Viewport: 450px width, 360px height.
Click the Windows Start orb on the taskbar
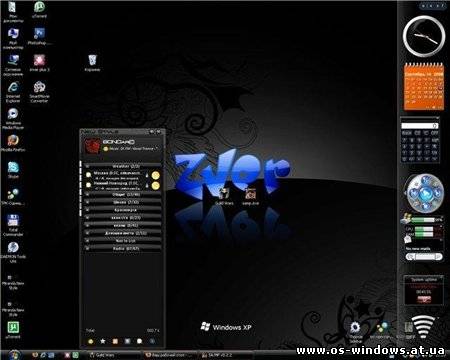[x=14, y=355]
